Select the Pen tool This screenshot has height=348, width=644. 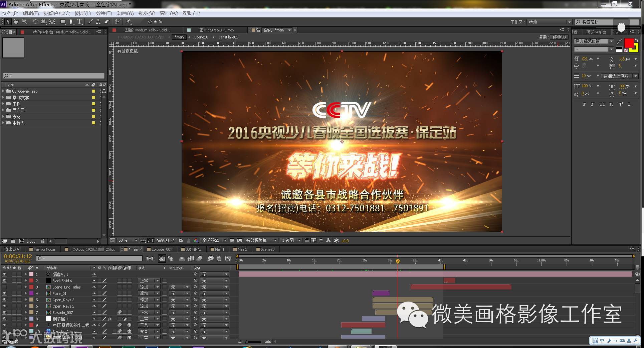(71, 22)
